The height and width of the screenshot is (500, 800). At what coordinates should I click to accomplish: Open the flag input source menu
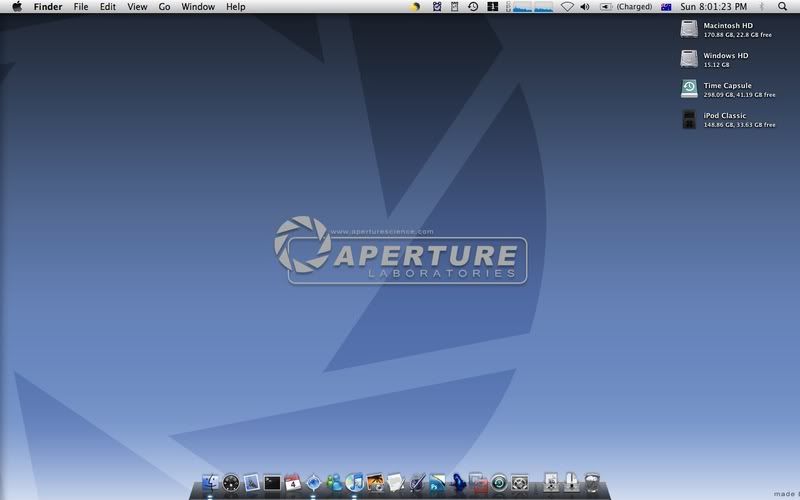click(666, 7)
